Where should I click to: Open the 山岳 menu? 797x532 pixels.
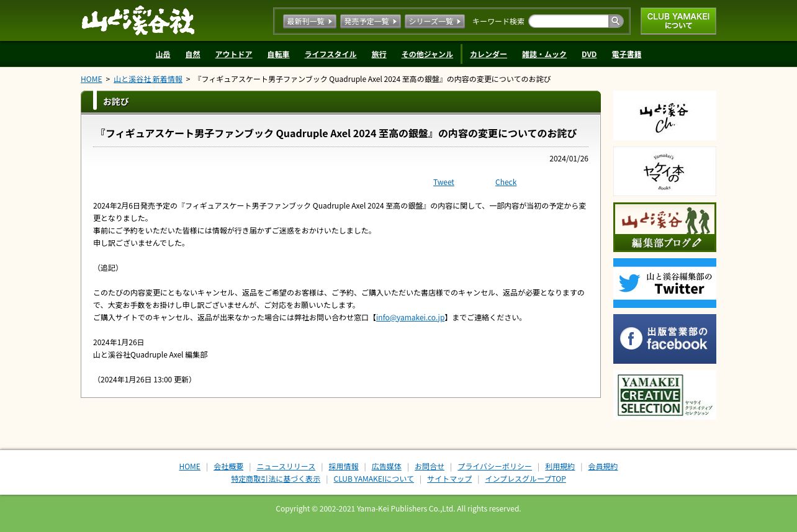163,55
